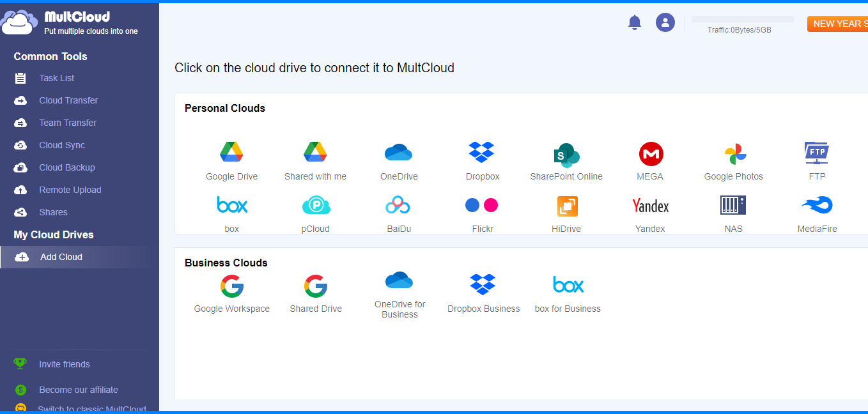
Task: Connect an FTP server
Action: point(817,153)
